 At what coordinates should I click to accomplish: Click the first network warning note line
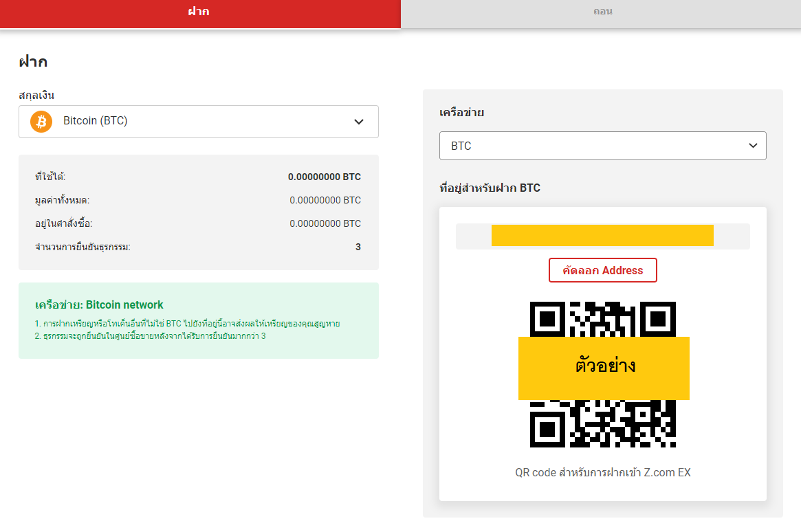(187, 324)
